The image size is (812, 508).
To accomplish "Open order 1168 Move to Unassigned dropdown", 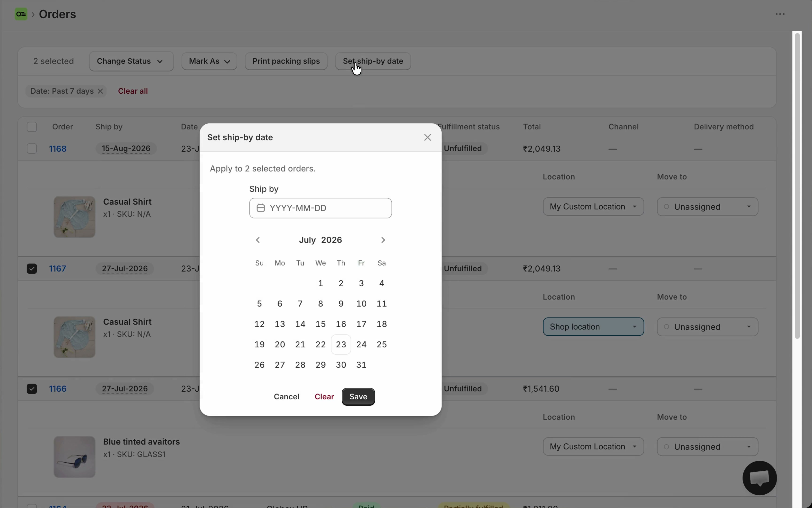I will [x=707, y=207].
